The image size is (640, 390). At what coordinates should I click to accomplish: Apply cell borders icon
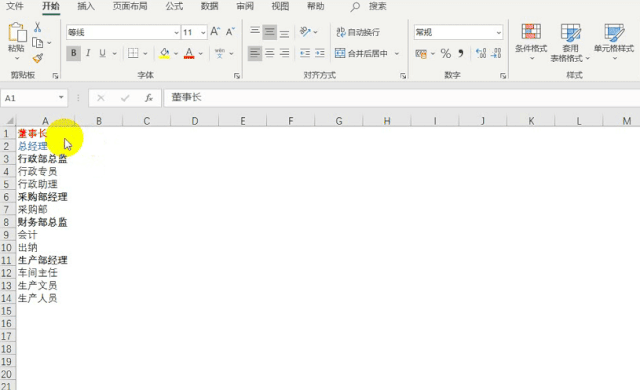click(x=133, y=53)
